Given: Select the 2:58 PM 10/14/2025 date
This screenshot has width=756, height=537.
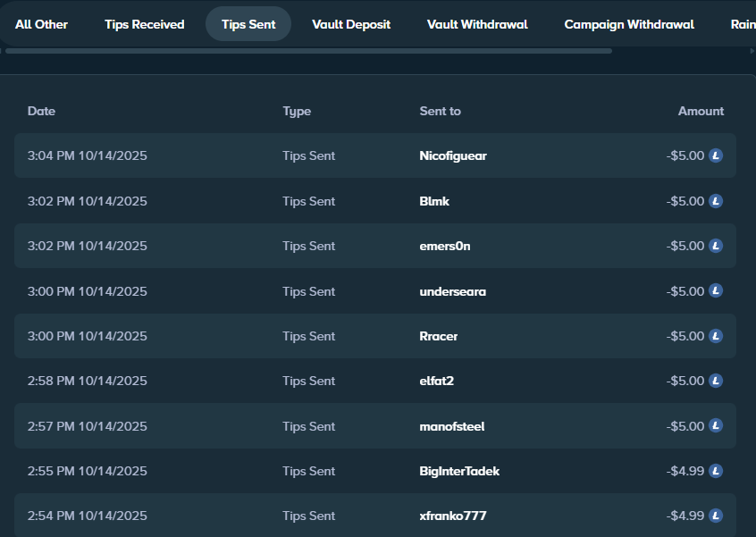Looking at the screenshot, I should 88,381.
